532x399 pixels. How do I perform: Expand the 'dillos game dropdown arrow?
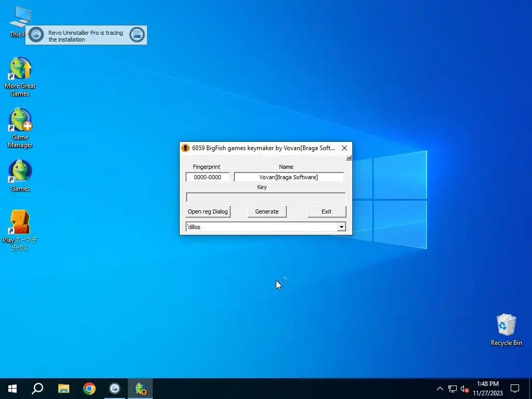pos(341,227)
